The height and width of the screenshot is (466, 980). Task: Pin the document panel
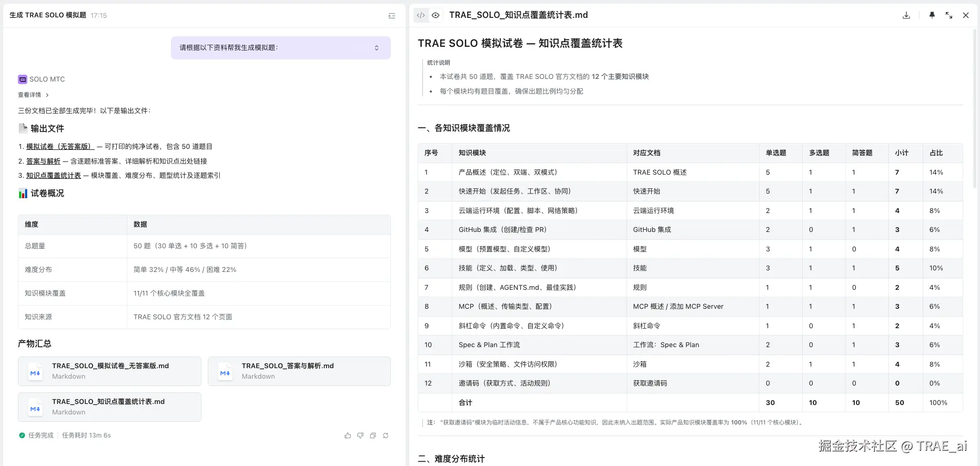pyautogui.click(x=932, y=15)
